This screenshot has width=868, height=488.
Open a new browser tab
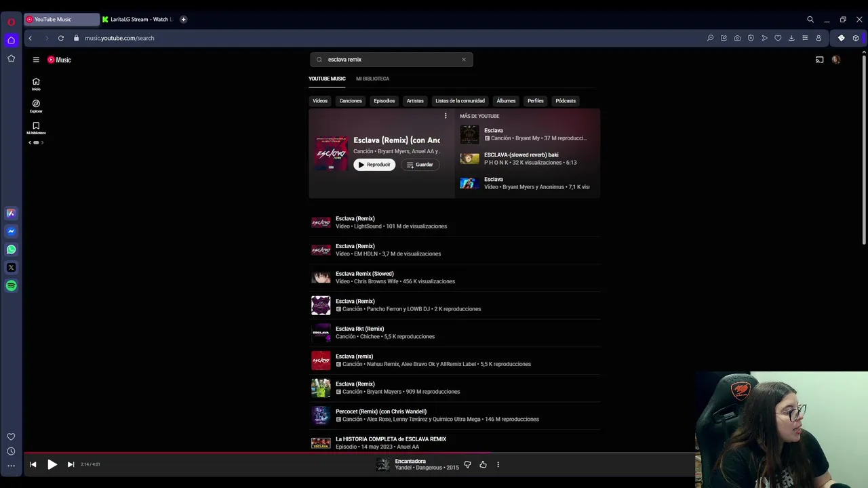183,20
